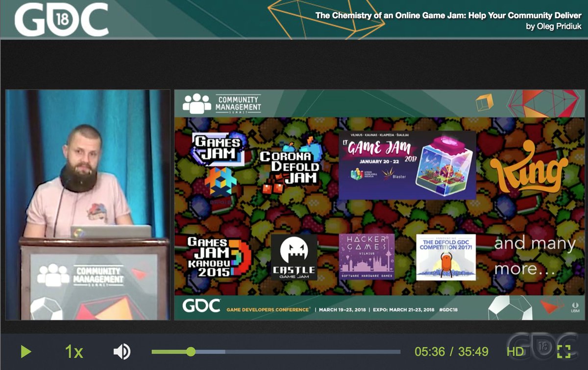This screenshot has height=370, width=588.
Task: Click the GDC logo in slide footer
Action: pyautogui.click(x=201, y=306)
